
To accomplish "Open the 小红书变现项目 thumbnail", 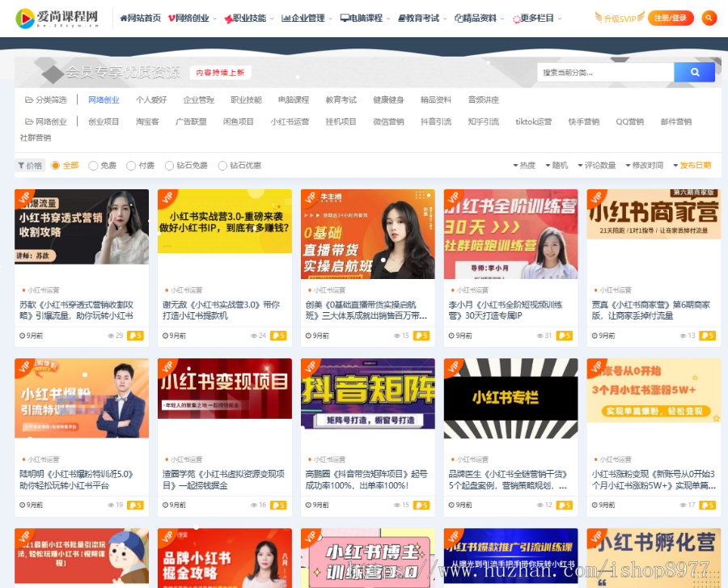I will [225, 389].
